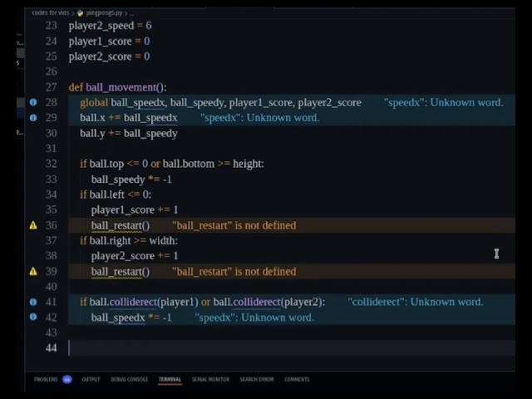The height and width of the screenshot is (399, 532).
Task: Click 'player2_score = 0' on line 25
Action: click(109, 57)
